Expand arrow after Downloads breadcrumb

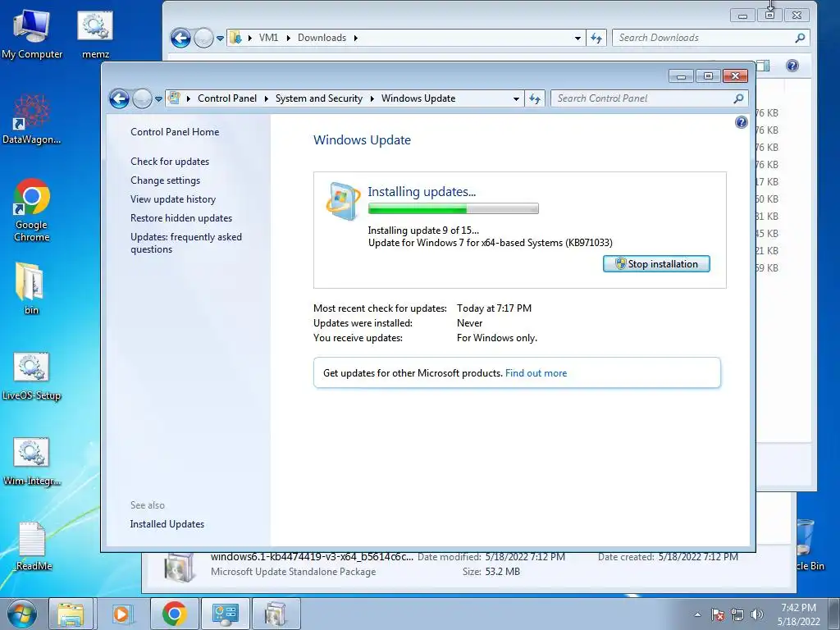click(355, 38)
